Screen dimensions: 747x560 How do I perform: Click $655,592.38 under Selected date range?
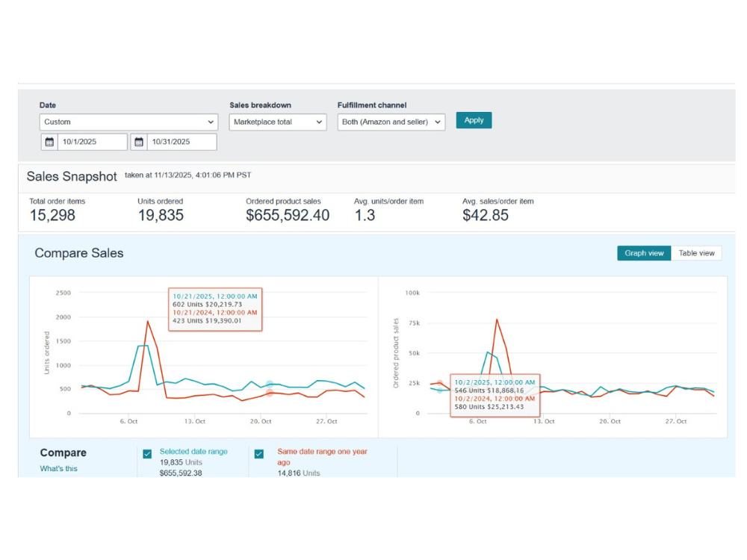(x=181, y=473)
